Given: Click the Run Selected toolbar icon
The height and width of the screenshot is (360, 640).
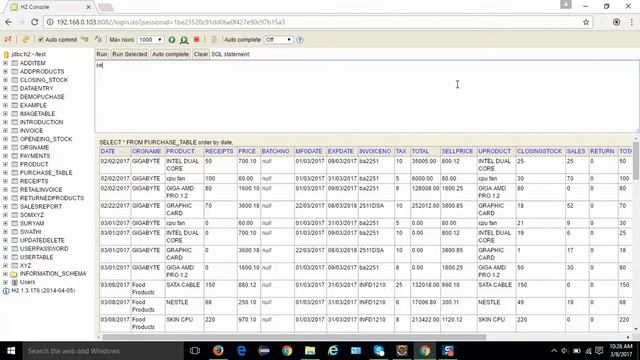Looking at the screenshot, I should point(184,40).
